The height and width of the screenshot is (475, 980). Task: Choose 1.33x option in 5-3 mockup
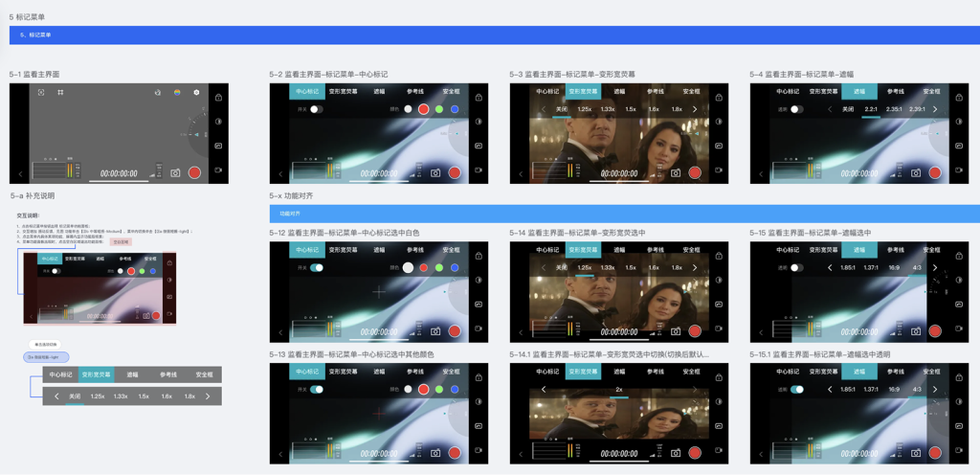click(x=608, y=109)
